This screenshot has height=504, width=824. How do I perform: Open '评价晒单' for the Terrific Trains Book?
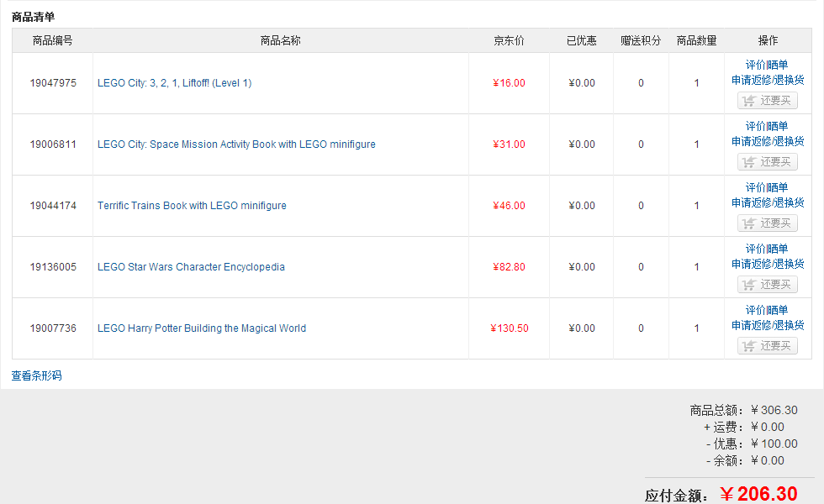click(x=768, y=186)
